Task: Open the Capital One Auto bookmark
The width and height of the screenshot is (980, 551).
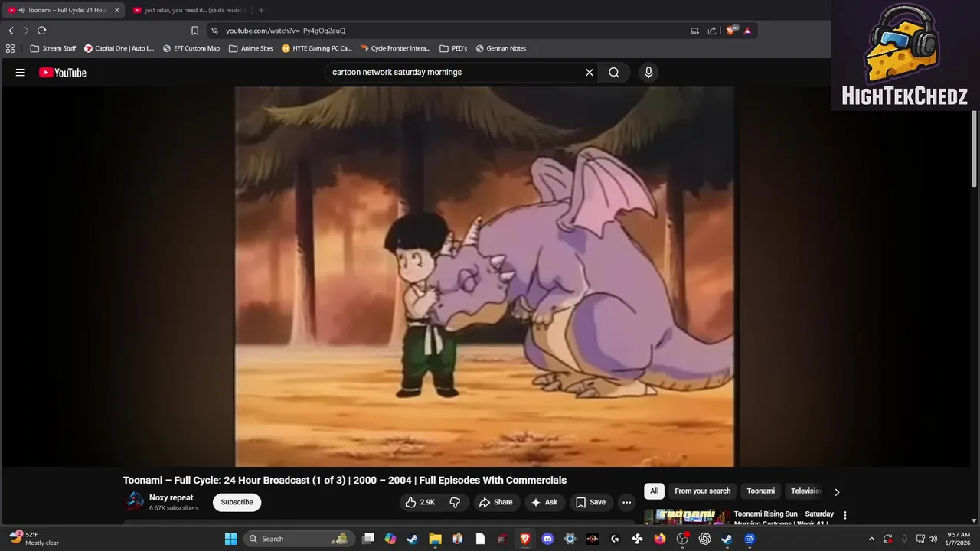Action: coord(119,48)
